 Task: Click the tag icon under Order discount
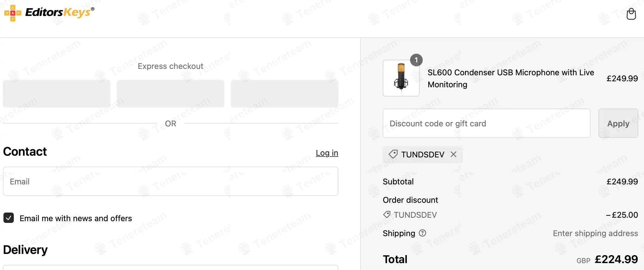coord(387,215)
